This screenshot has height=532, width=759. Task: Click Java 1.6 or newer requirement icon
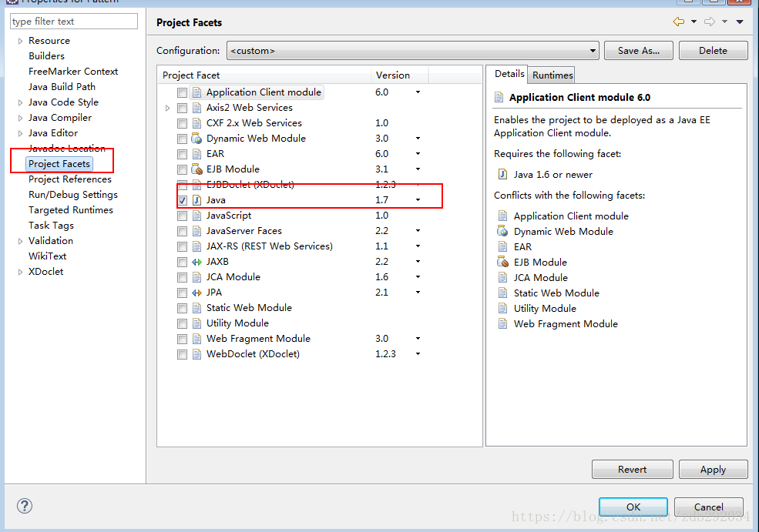click(503, 175)
